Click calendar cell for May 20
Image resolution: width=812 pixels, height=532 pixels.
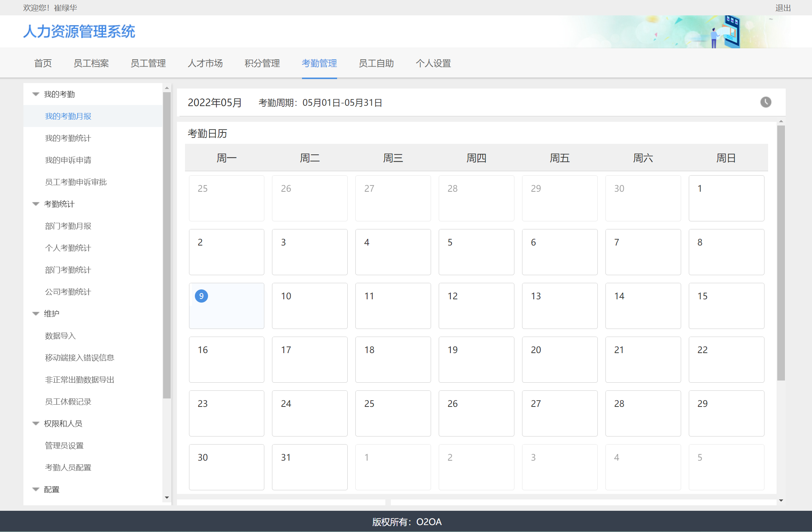(x=559, y=359)
